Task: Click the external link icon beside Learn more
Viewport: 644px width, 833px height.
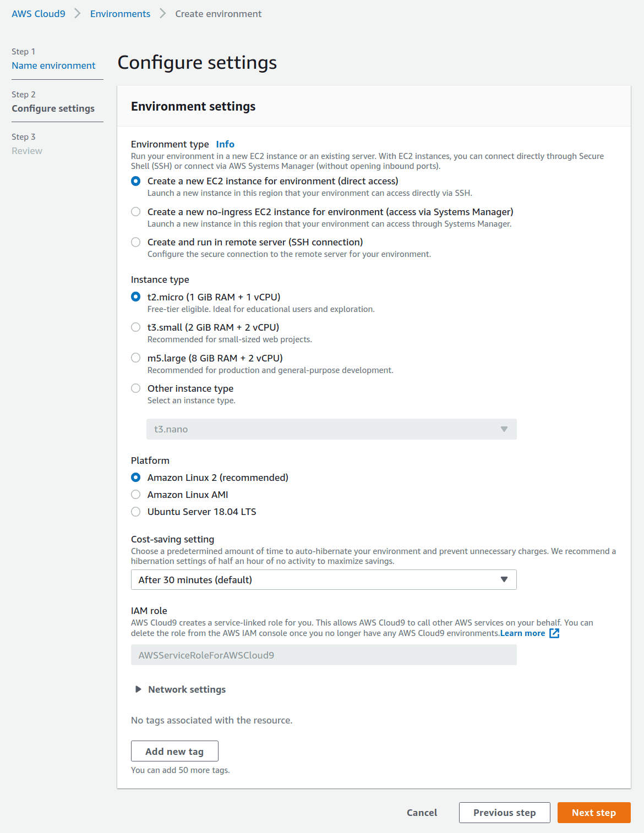Action: (554, 633)
